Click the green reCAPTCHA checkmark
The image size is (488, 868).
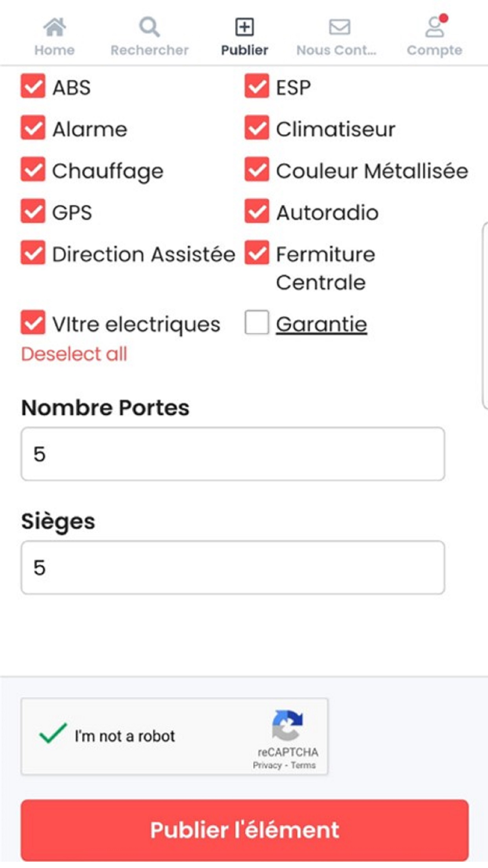point(53,733)
